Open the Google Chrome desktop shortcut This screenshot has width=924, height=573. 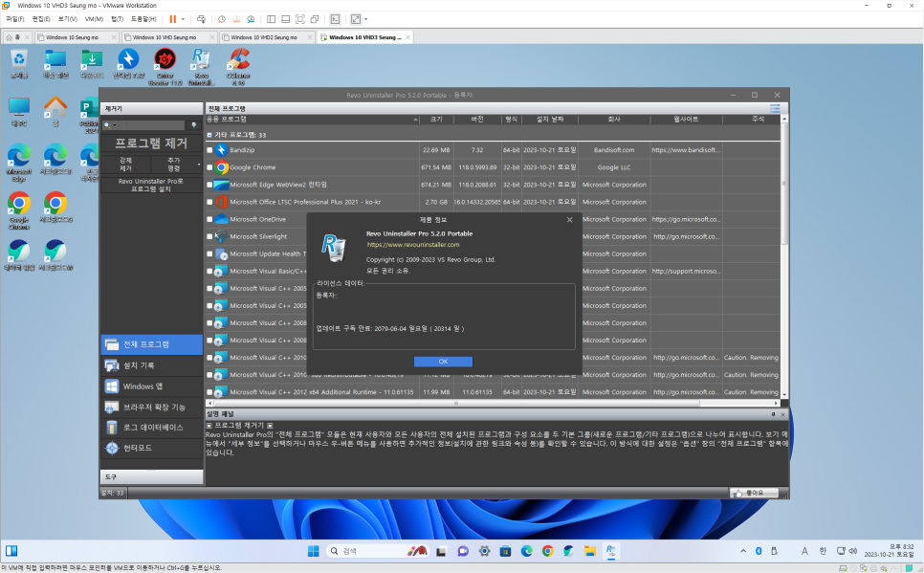[19, 209]
